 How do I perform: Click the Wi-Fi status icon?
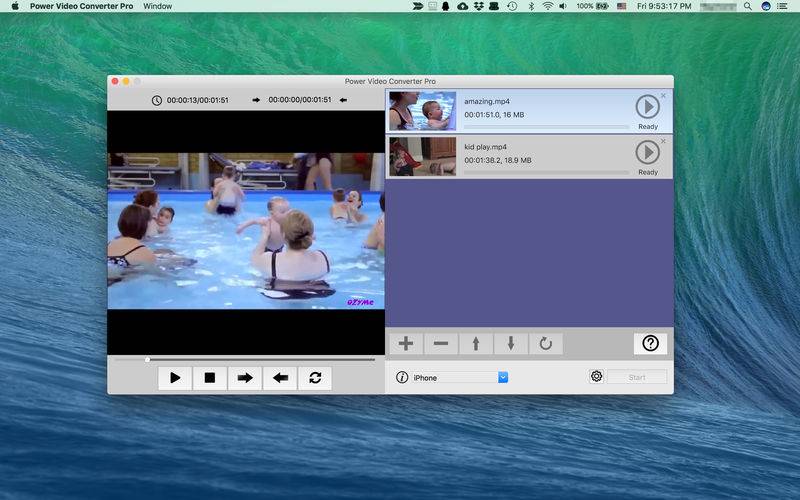(x=548, y=6)
